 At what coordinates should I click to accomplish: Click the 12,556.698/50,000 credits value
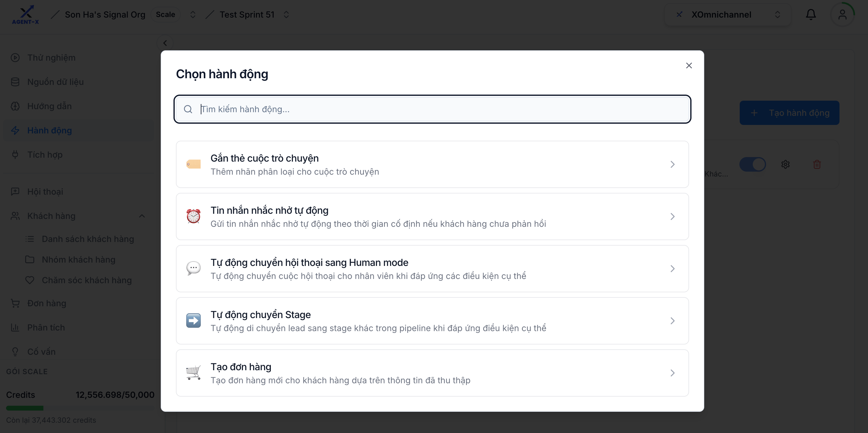point(115,394)
